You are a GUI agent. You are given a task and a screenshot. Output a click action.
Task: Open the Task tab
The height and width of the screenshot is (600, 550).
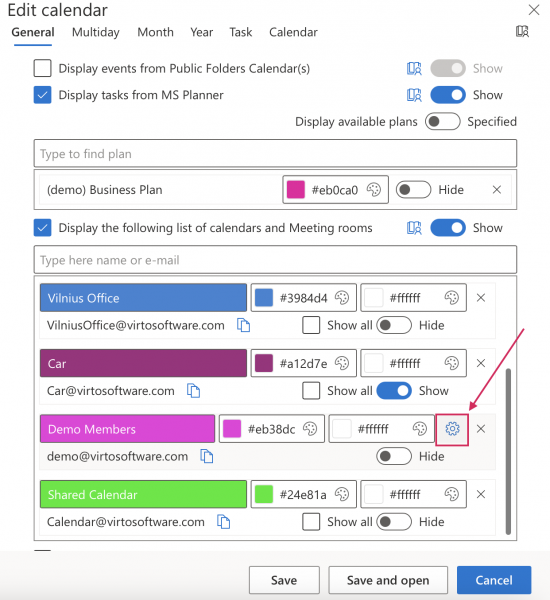point(241,32)
